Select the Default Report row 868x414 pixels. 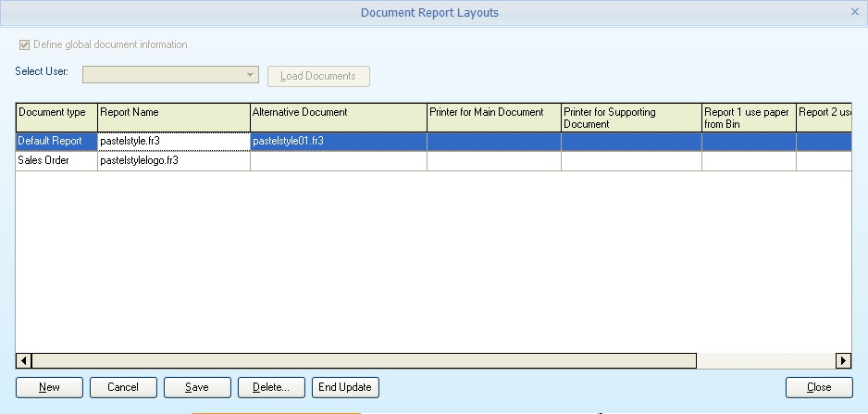tap(56, 141)
